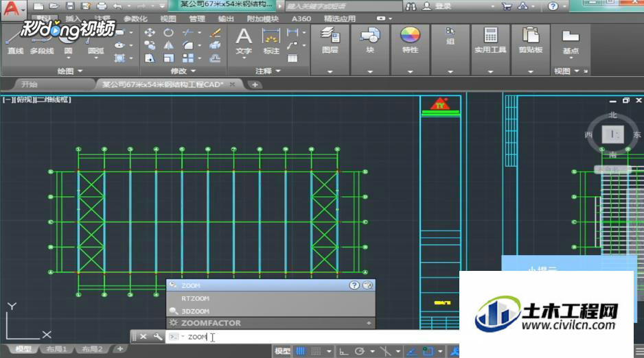
Task: Click the 基点 base point icon
Action: coord(571,37)
